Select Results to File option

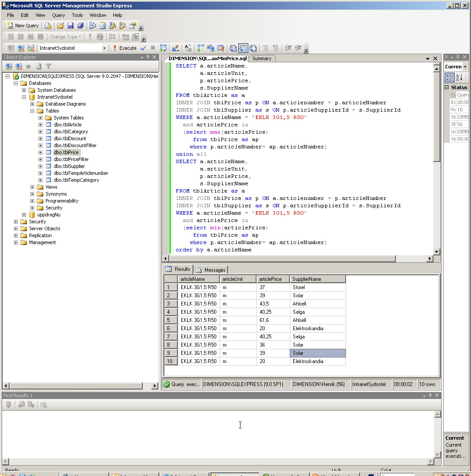click(x=253, y=48)
